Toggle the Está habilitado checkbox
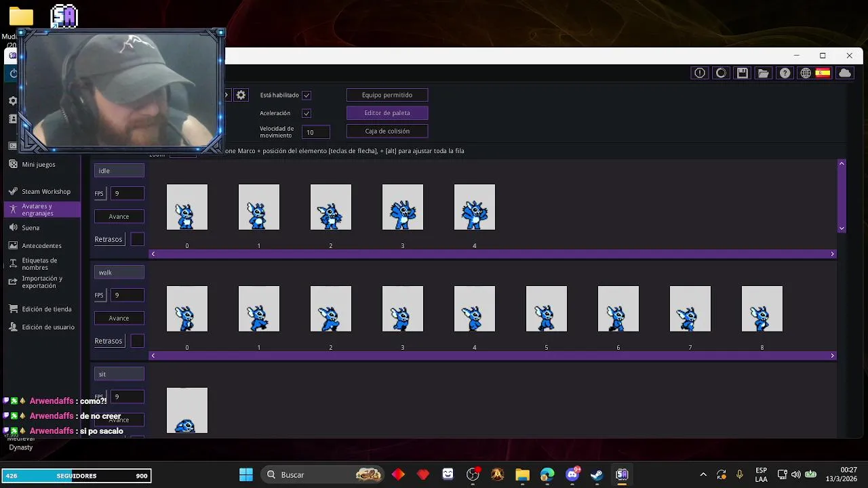The image size is (868, 488). pyautogui.click(x=307, y=96)
